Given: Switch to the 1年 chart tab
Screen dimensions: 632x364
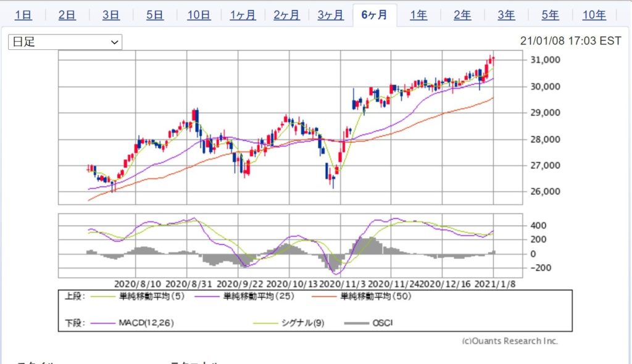Looking at the screenshot, I should pos(418,15).
